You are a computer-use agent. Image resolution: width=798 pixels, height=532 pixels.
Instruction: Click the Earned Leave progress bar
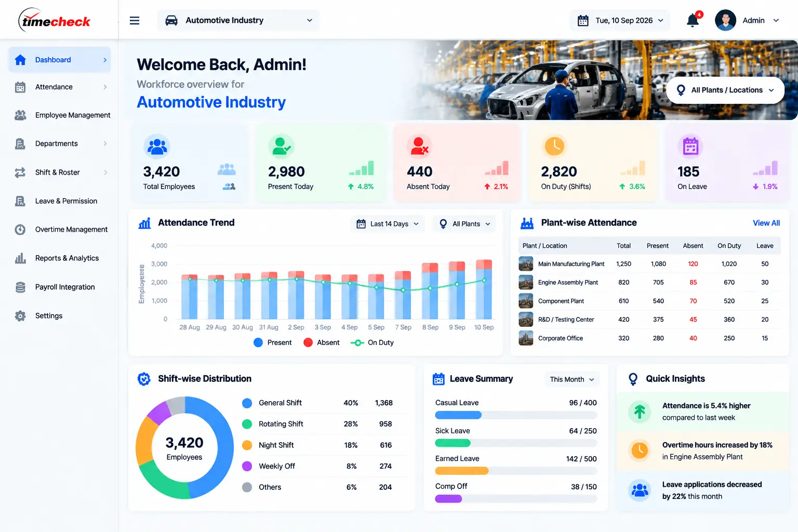(516, 471)
